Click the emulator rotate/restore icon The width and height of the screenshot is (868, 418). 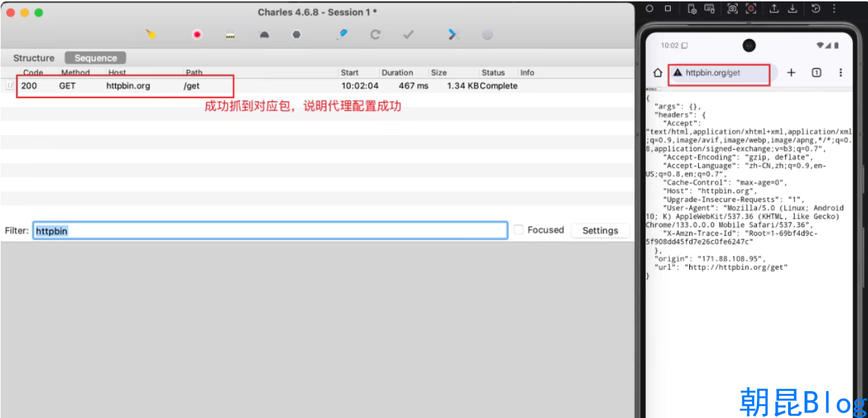click(x=816, y=8)
